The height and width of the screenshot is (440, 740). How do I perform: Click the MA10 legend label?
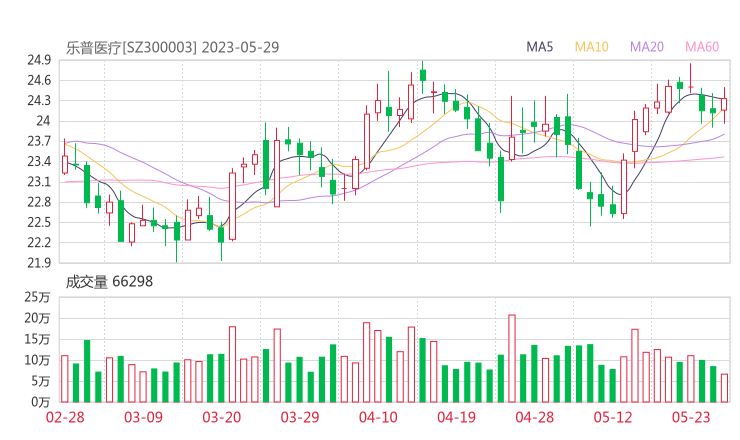[x=591, y=47]
